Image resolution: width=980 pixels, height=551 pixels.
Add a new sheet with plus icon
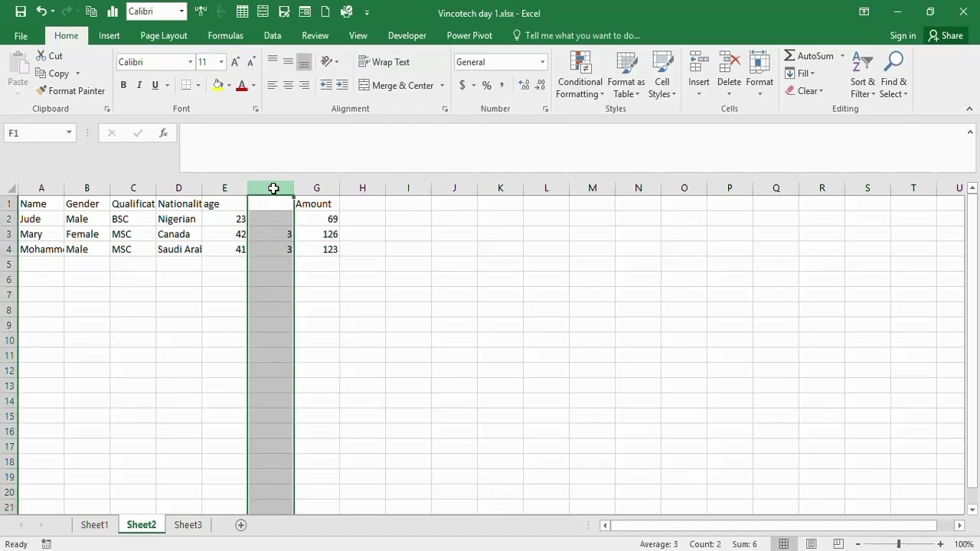[x=241, y=524]
